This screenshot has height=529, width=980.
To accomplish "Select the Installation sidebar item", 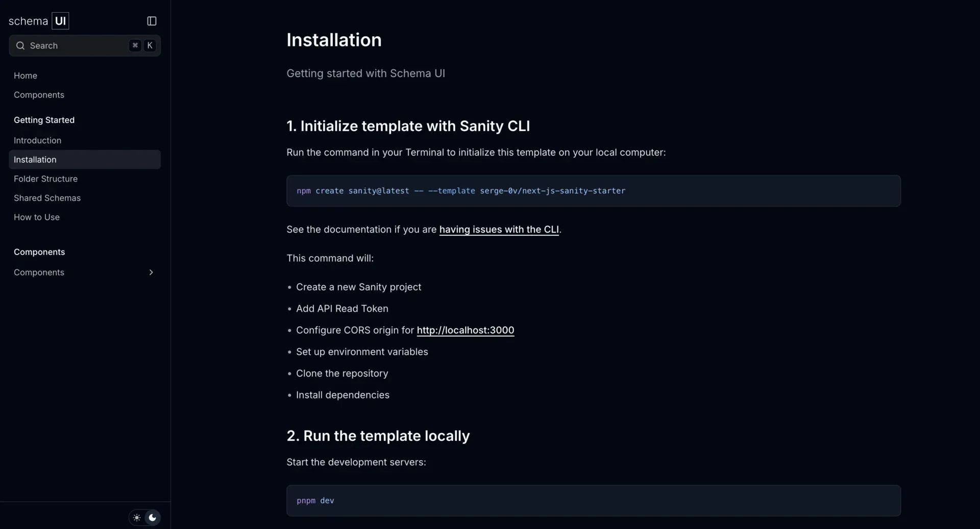I will 85,160.
